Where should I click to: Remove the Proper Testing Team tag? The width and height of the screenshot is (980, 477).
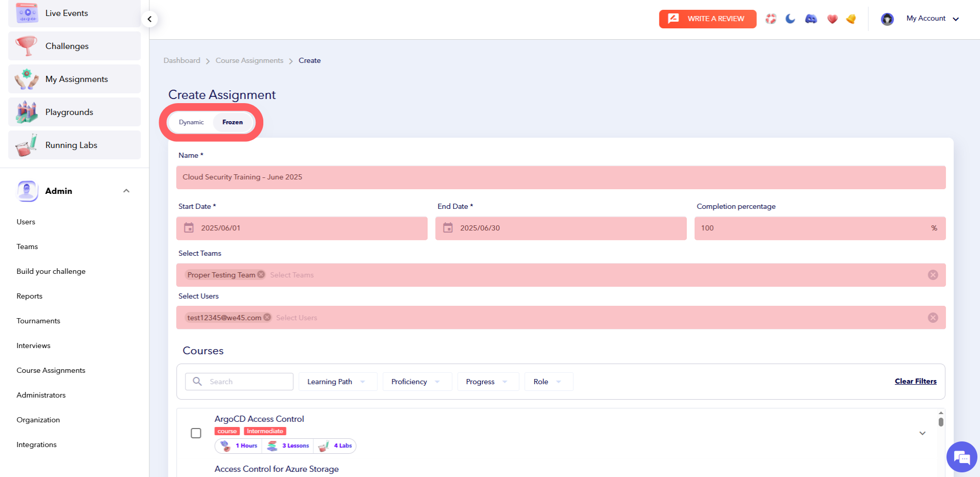pyautogui.click(x=261, y=274)
